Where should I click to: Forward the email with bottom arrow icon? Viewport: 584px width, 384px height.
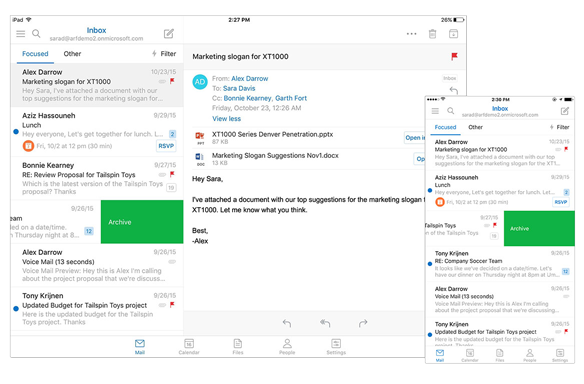click(x=363, y=323)
